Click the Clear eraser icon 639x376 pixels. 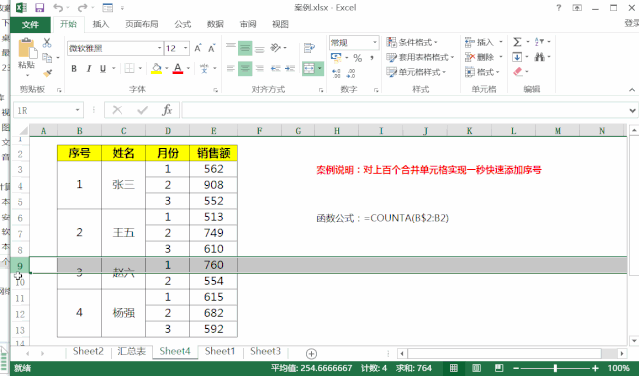tap(518, 72)
